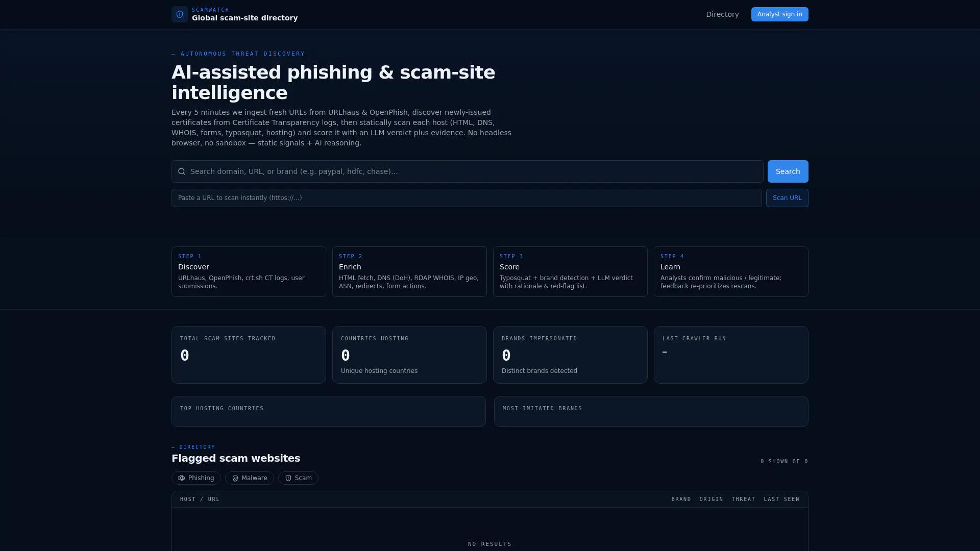Screen dimensions: 980x551
Task: Click Distinct brands detected caption
Action: click(x=540, y=371)
